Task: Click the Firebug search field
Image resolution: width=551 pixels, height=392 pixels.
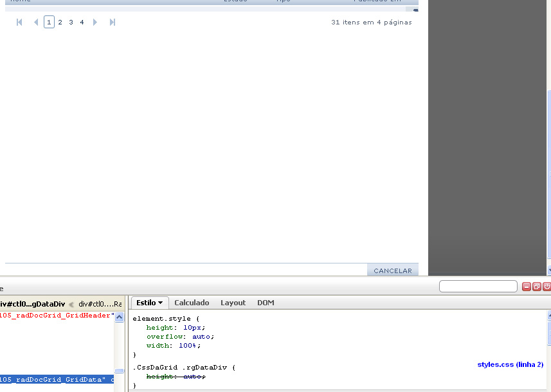Action: point(478,286)
